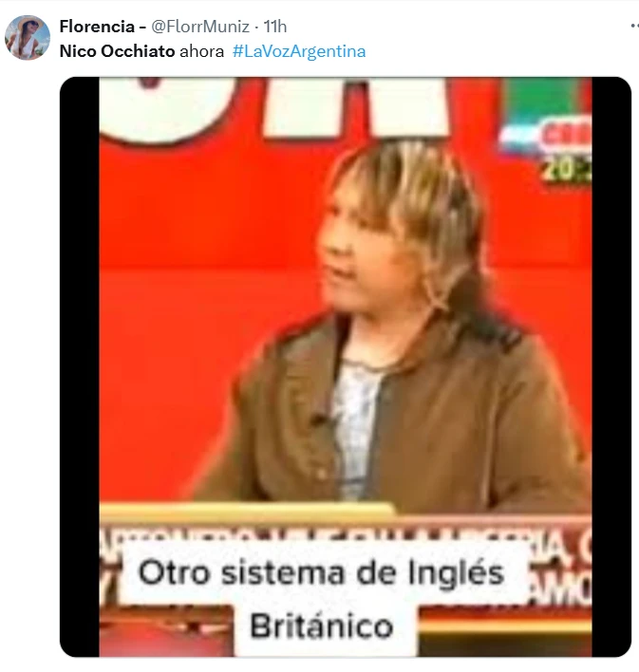639x672 pixels.
Task: Open Florencia's profile avatar picture
Action: tap(27, 38)
